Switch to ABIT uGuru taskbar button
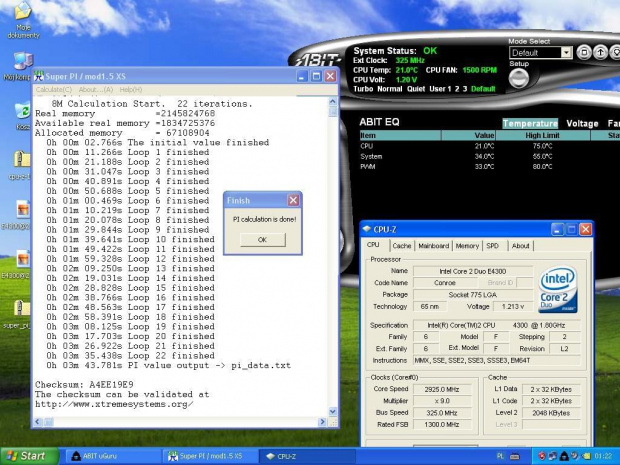Screen dimensions: 620x465 pos(112,456)
